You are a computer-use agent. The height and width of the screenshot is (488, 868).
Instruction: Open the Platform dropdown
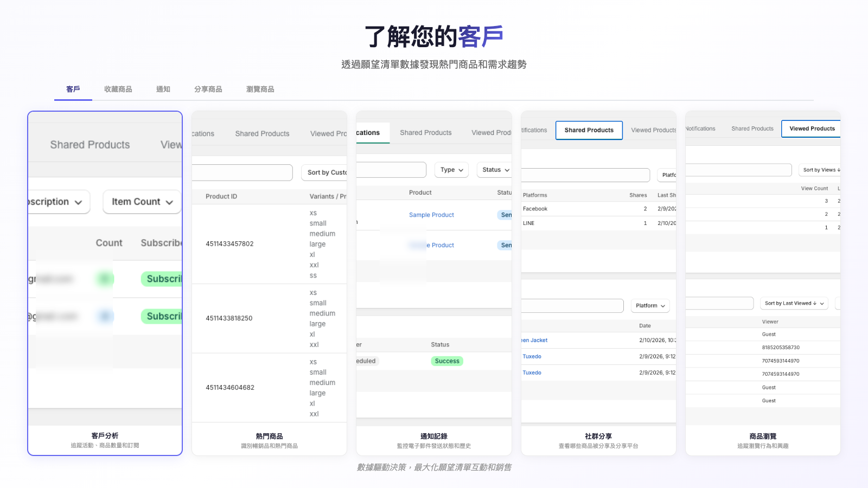pos(650,306)
